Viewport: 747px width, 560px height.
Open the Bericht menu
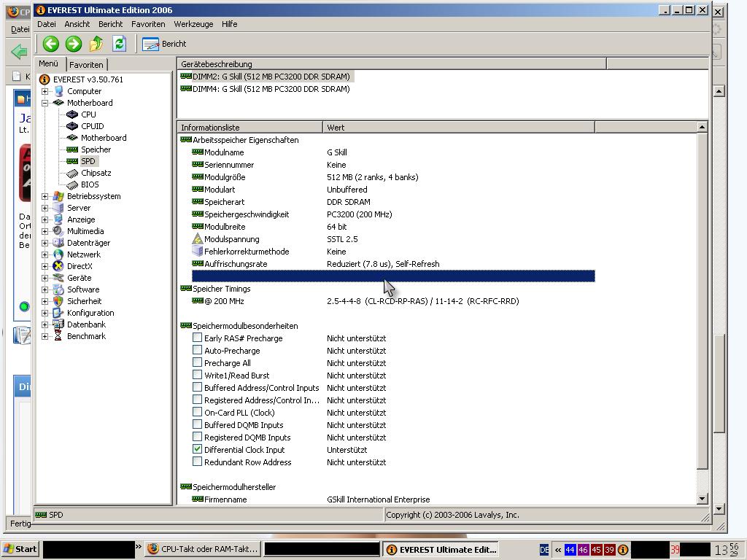(111, 24)
